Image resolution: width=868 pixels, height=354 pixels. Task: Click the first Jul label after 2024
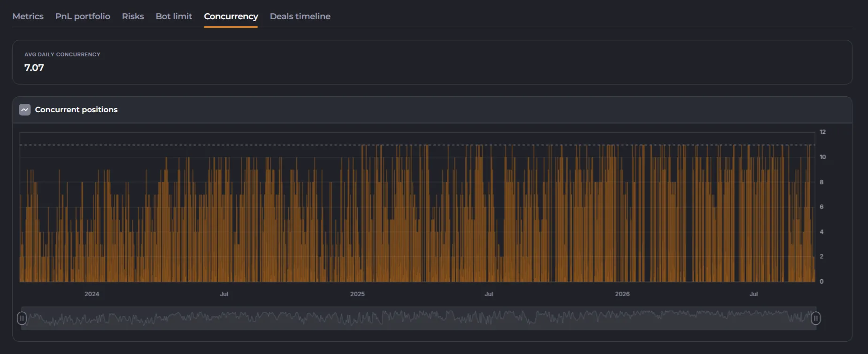224,294
